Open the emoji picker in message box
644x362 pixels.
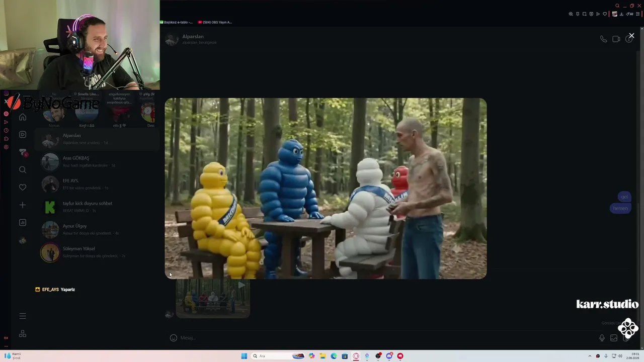pos(174,338)
